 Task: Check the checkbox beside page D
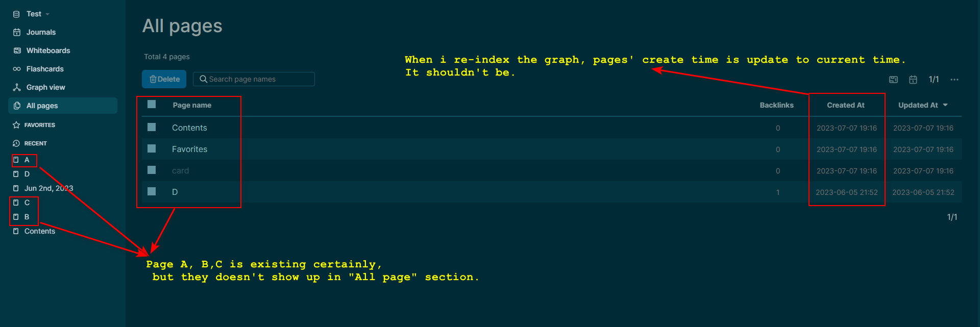pyautogui.click(x=151, y=191)
